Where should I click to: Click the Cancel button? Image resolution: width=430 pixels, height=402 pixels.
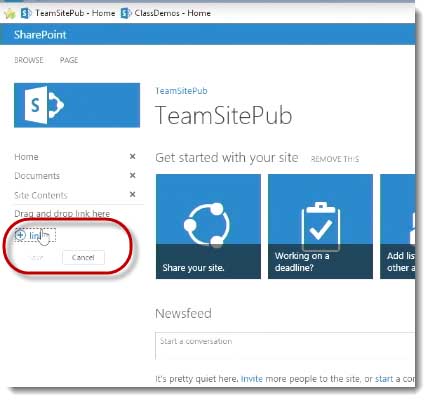(x=83, y=257)
